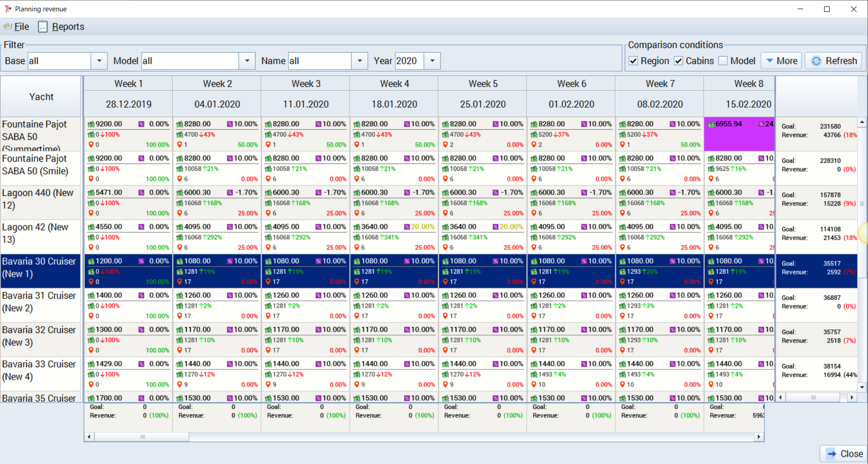Select Bavaria 30 Cruiser Goal 35517 cell

pyautogui.click(x=816, y=271)
